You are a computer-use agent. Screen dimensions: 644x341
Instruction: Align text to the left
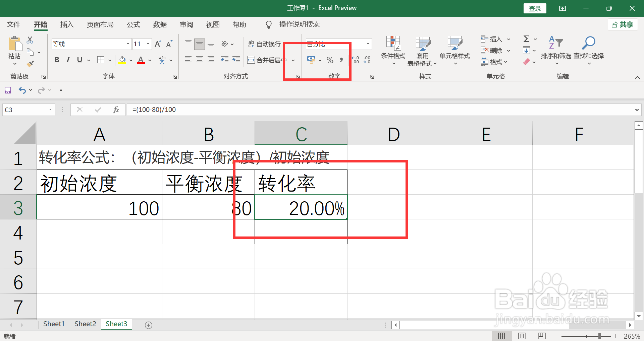tap(188, 60)
